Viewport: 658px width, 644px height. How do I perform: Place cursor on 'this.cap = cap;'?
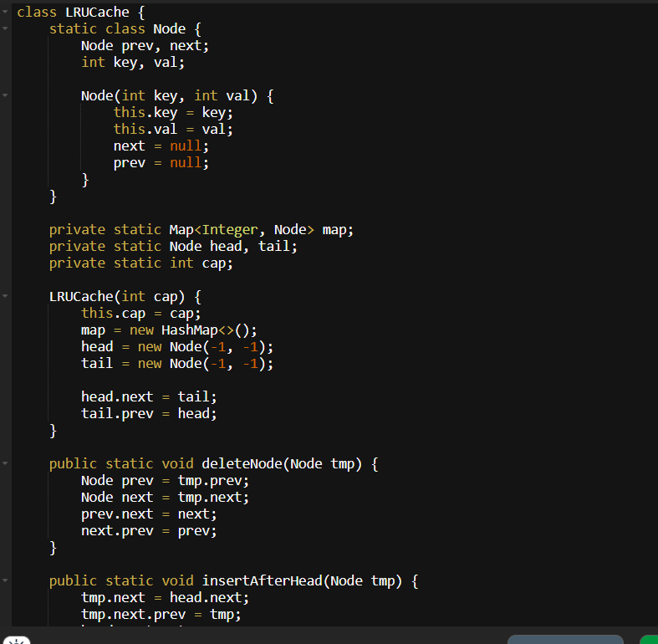pyautogui.click(x=141, y=314)
